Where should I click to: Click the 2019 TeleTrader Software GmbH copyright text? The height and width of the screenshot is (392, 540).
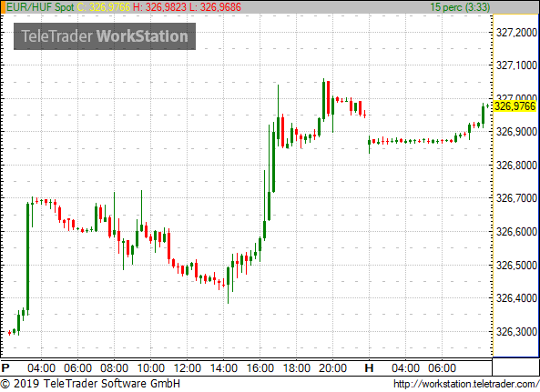(90, 384)
